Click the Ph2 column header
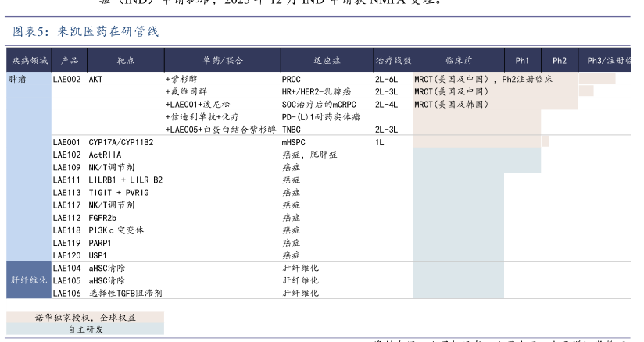 tap(560, 60)
